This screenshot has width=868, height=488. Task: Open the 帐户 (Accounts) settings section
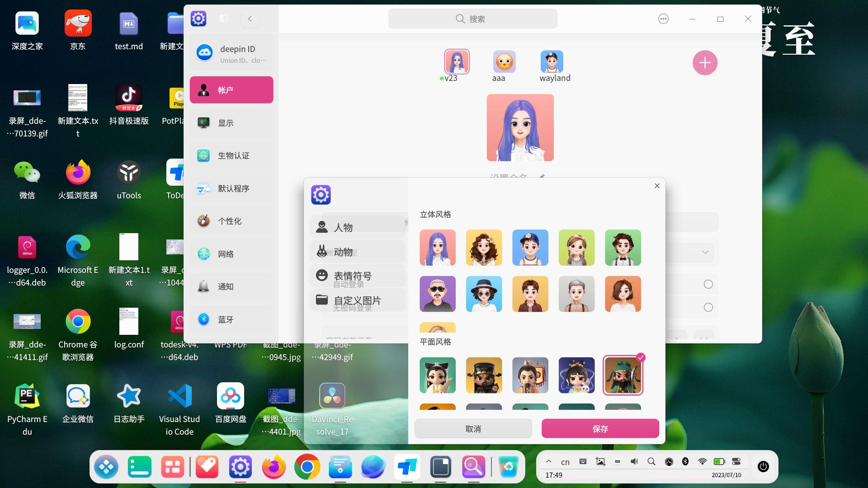click(231, 90)
